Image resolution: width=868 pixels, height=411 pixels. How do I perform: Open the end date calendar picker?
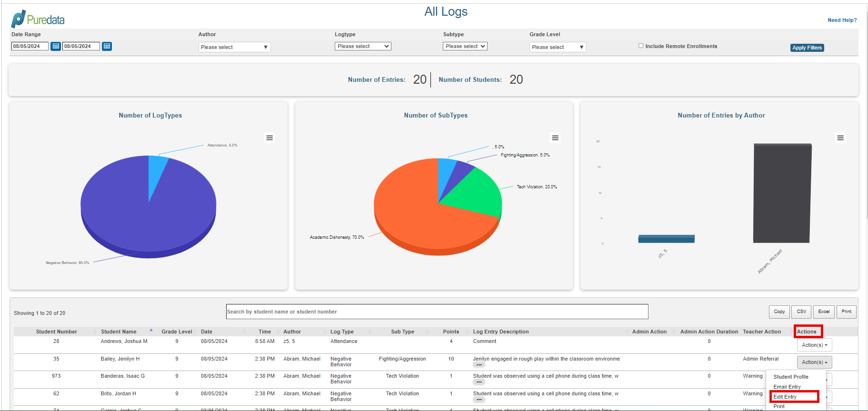107,46
